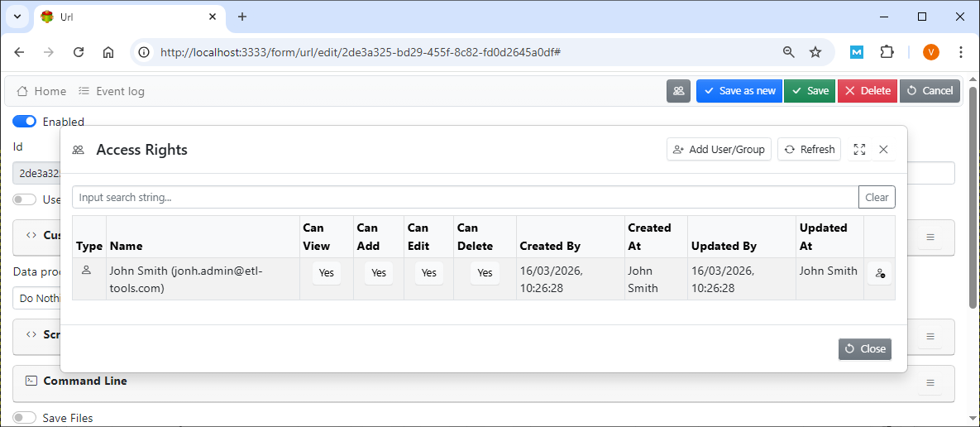980x427 pixels.
Task: Open the blue M extension icon
Action: (x=857, y=52)
